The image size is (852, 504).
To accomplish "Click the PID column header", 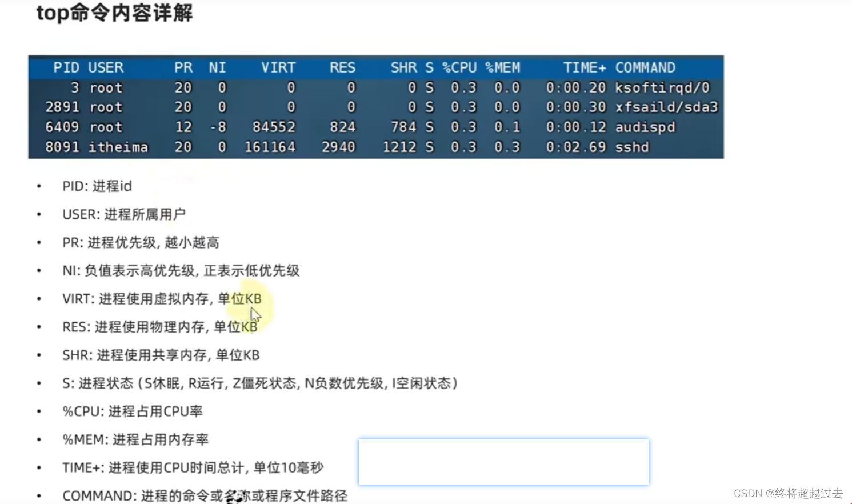I will (x=66, y=67).
